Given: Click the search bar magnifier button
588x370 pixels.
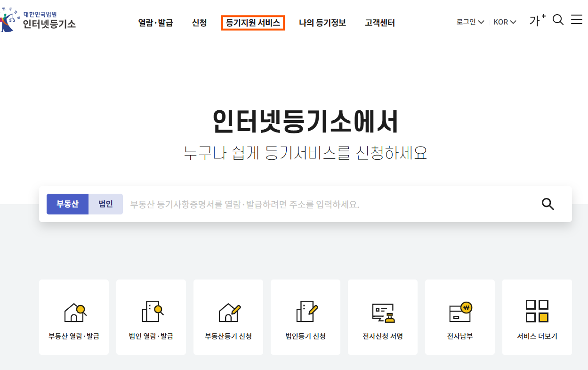Looking at the screenshot, I should click(x=548, y=204).
